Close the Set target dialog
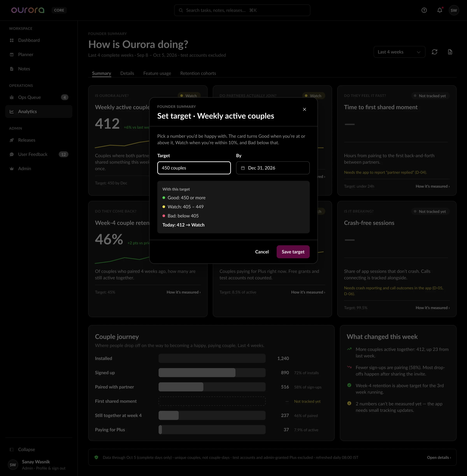467x476 pixels. pyautogui.click(x=304, y=109)
